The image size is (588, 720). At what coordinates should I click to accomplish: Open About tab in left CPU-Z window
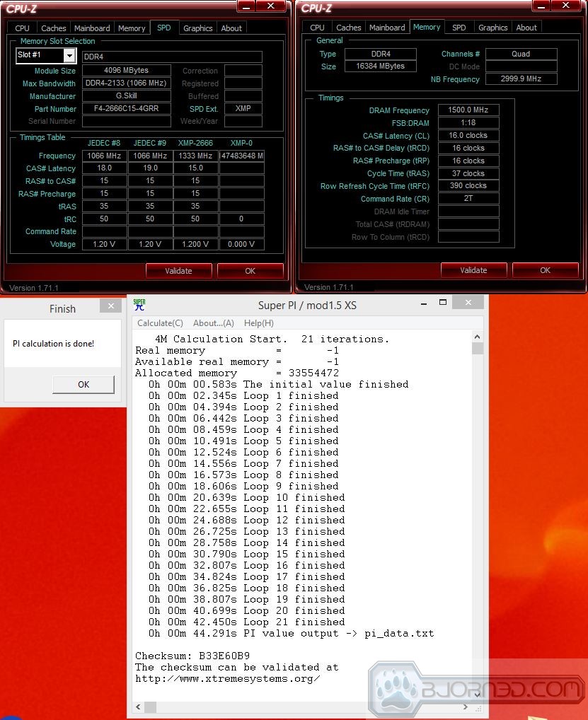pos(231,28)
